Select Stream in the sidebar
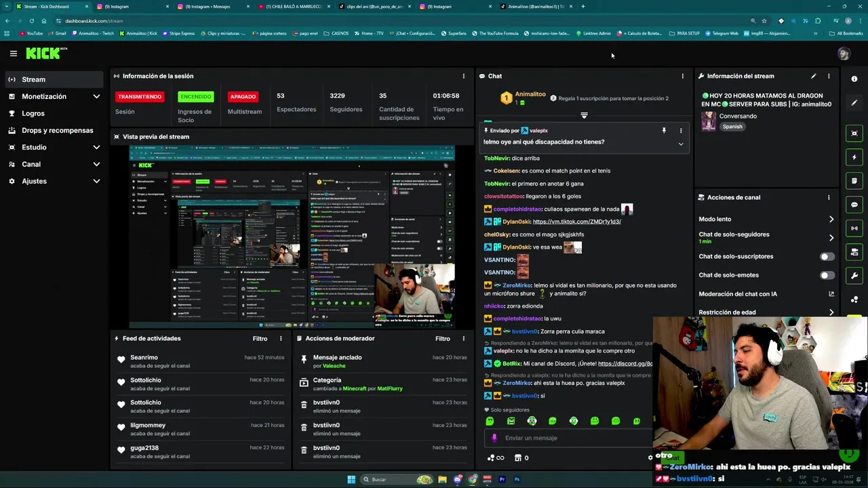 tap(54, 79)
